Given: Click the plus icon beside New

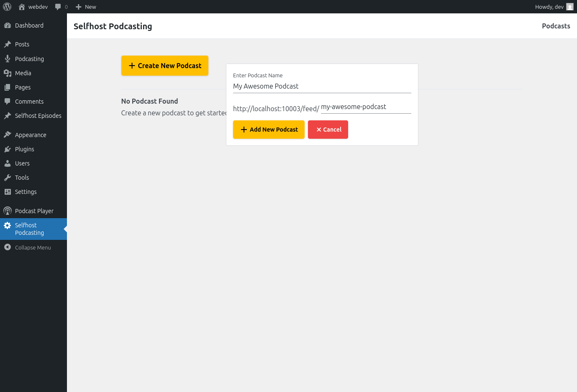Looking at the screenshot, I should coord(78,7).
